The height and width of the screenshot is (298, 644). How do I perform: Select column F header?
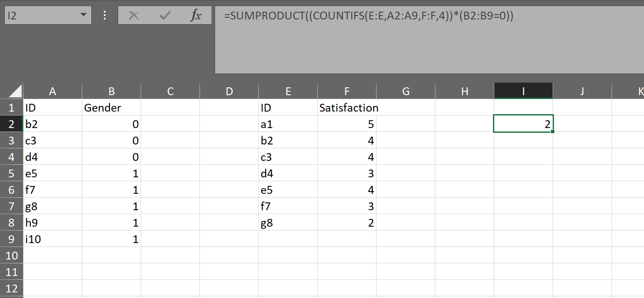347,91
